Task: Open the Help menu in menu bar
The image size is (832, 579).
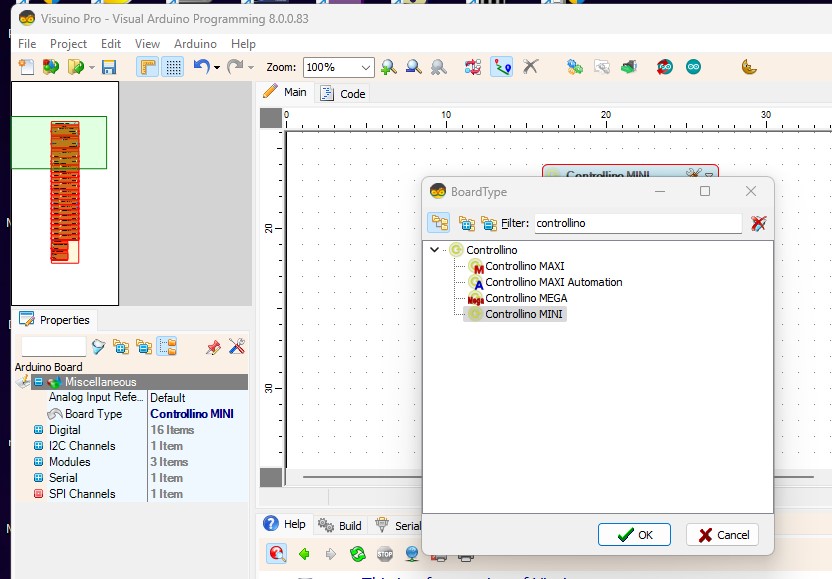Action: click(x=243, y=44)
